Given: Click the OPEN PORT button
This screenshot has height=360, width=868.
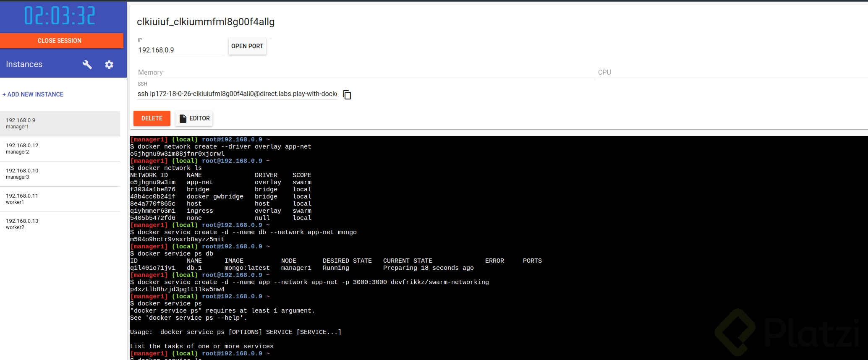Looking at the screenshot, I should 247,46.
